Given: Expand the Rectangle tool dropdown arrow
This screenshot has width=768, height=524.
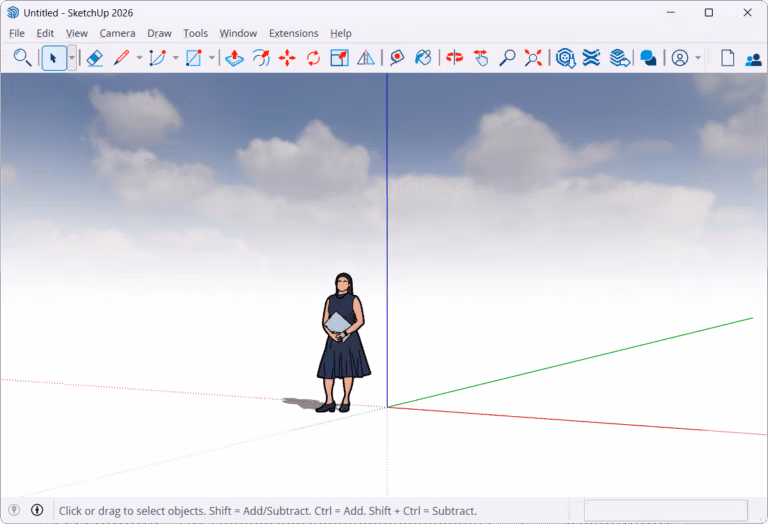Looking at the screenshot, I should click(212, 58).
